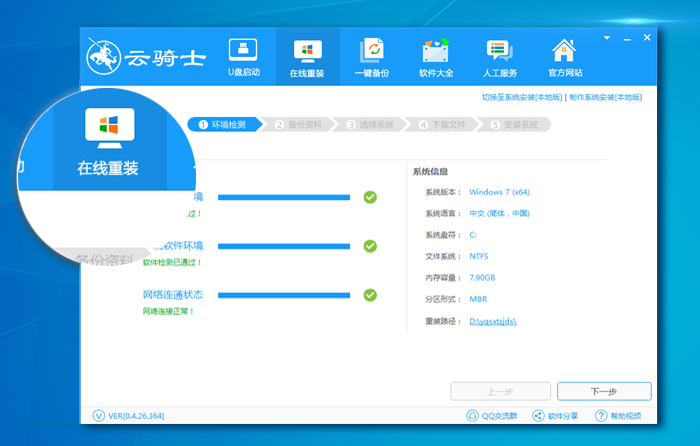Click the 上一步 button
The image size is (700, 446).
500,392
